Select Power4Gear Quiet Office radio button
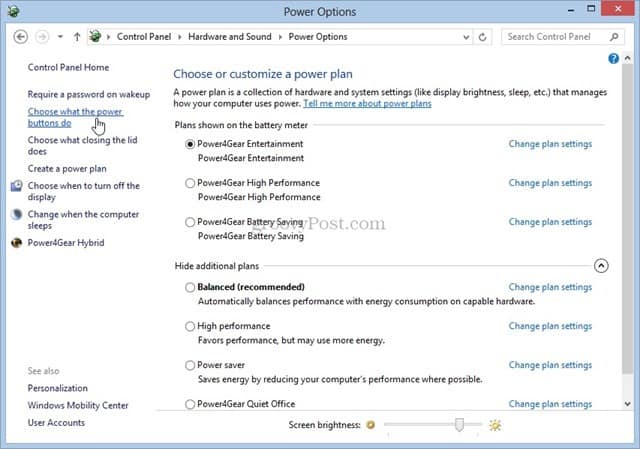Image resolution: width=640 pixels, height=449 pixels. [x=190, y=404]
